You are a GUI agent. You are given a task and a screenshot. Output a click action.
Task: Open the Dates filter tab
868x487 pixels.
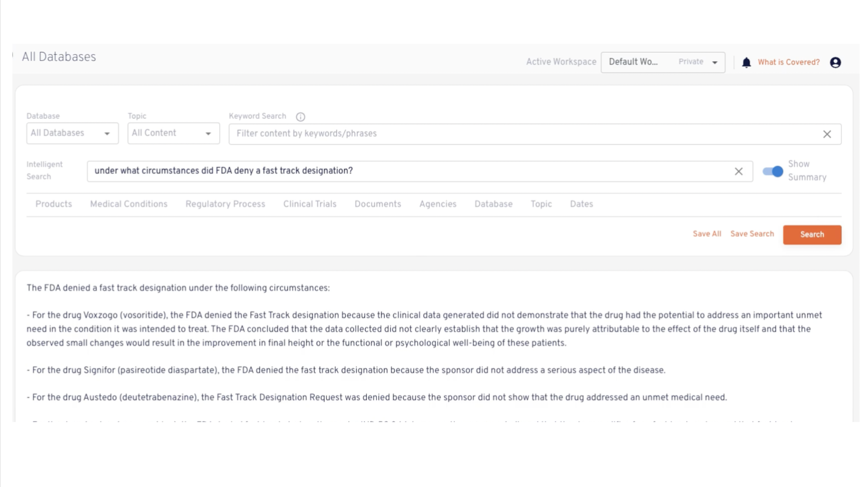tap(582, 204)
